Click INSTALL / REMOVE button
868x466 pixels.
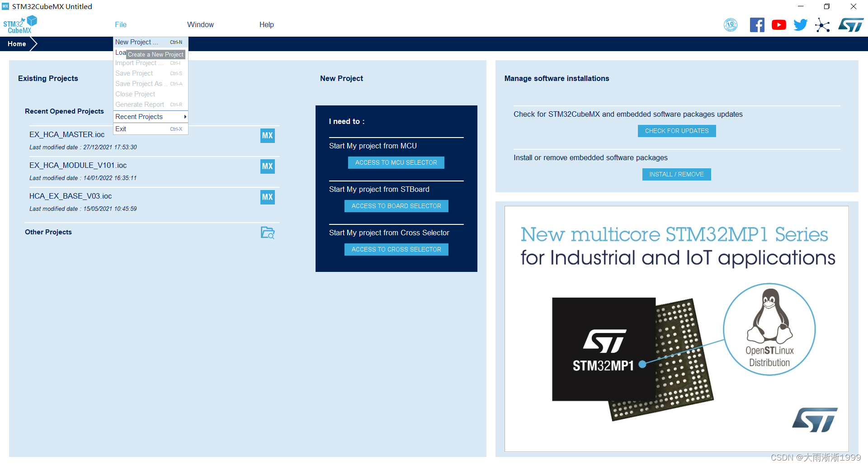[x=677, y=174]
